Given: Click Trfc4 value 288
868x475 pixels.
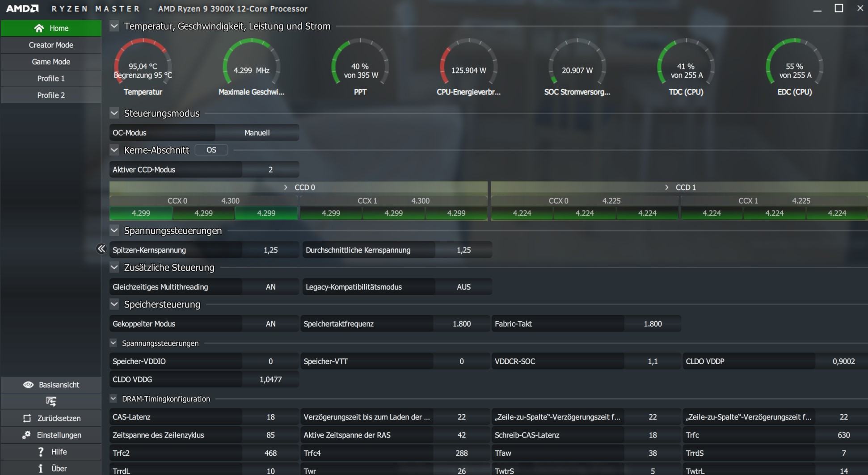Looking at the screenshot, I should 462,453.
